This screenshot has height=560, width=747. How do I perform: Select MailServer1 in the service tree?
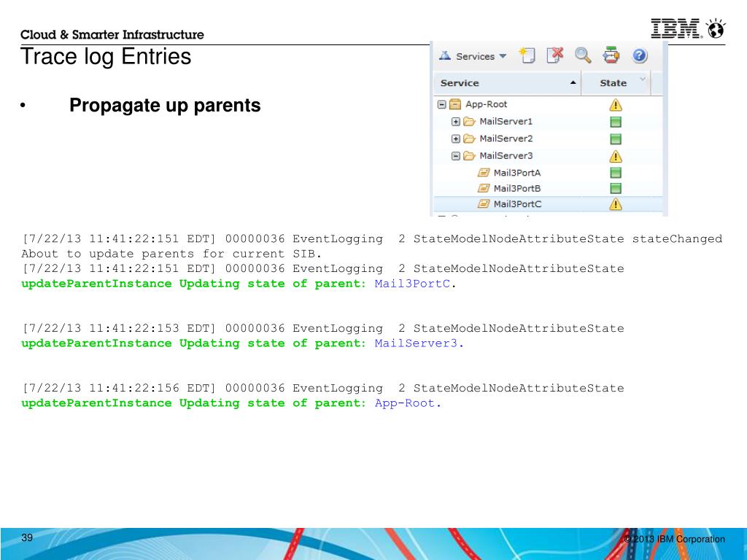click(506, 122)
